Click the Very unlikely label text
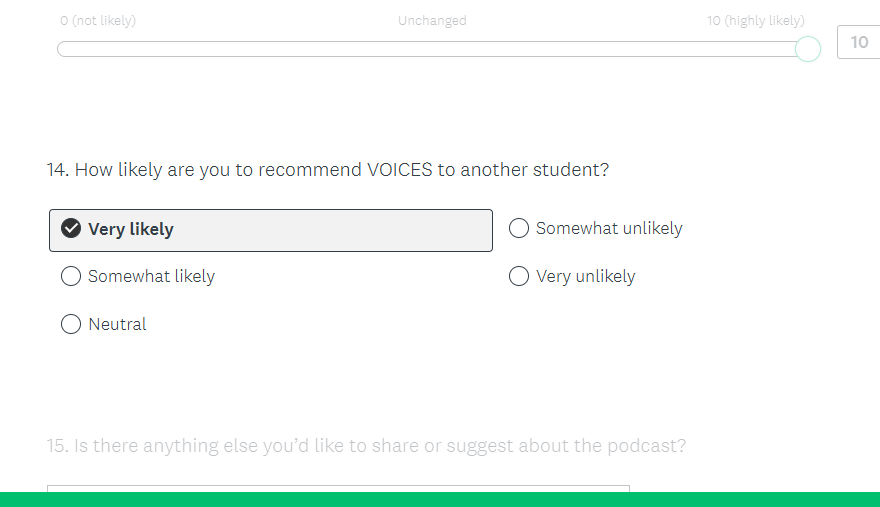 pyautogui.click(x=585, y=277)
